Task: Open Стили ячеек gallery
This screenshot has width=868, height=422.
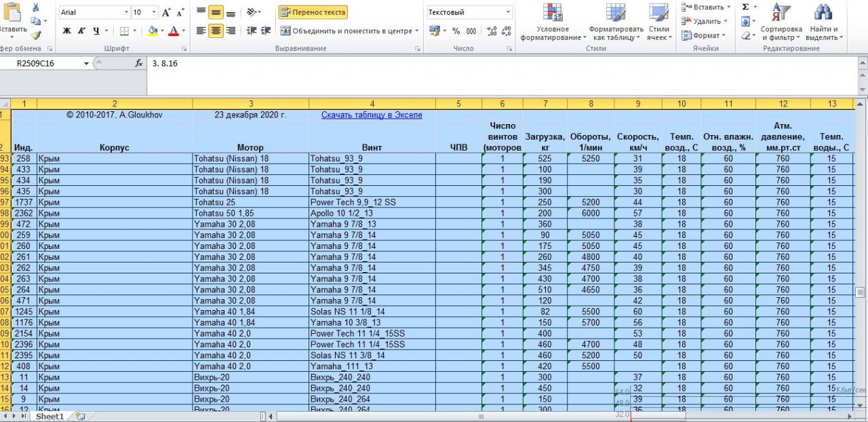Action: tap(660, 22)
